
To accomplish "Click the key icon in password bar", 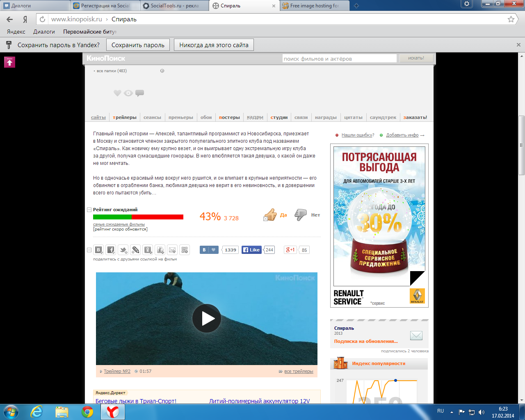I will click(x=8, y=45).
